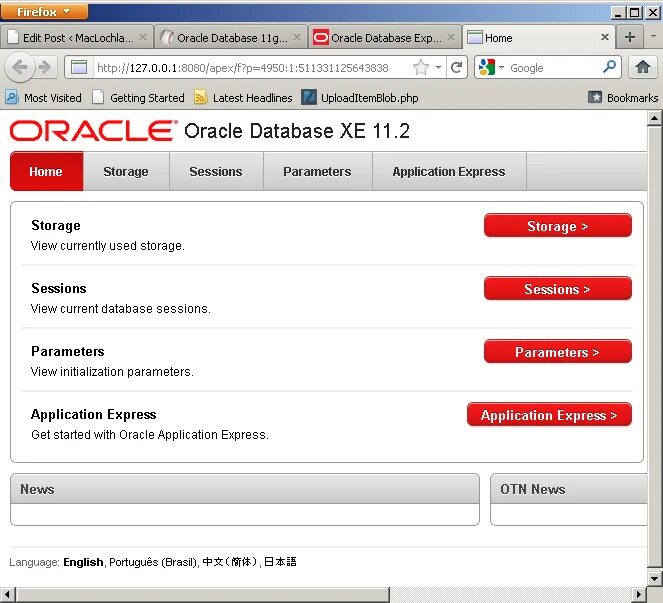This screenshot has height=603, width=663.
Task: Click the search magnifier icon
Action: [609, 67]
